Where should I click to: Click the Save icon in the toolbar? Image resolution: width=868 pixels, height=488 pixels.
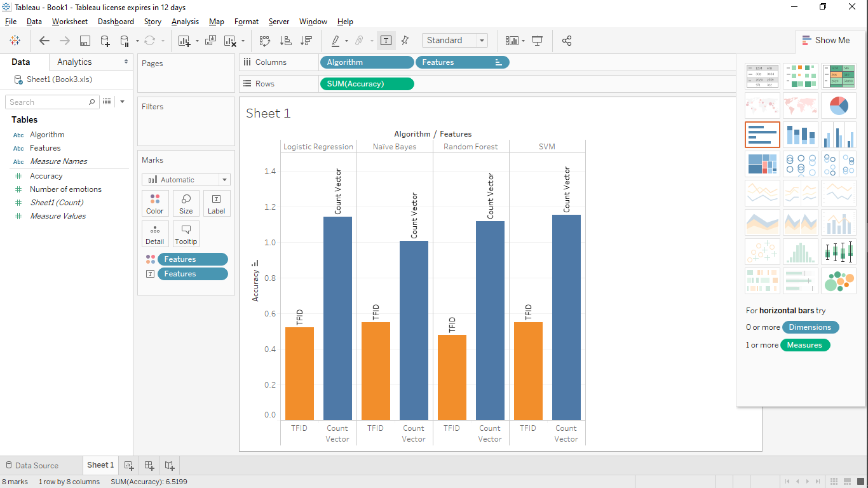point(85,41)
